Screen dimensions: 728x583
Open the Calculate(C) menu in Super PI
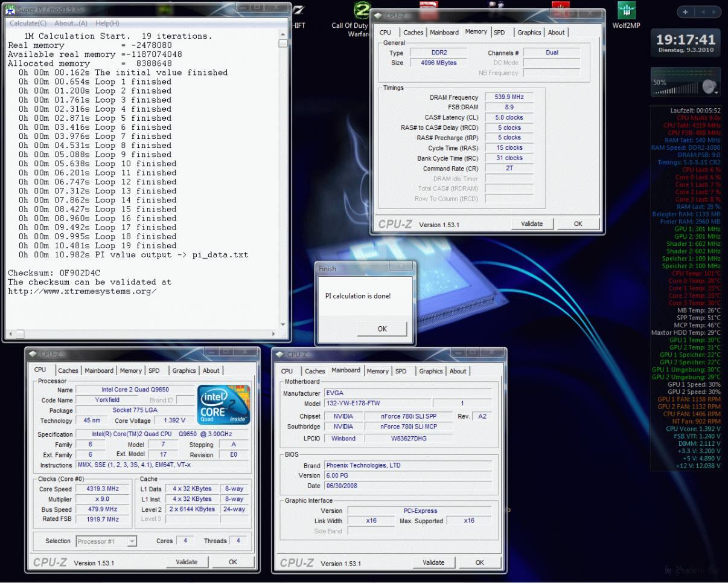tap(28, 23)
